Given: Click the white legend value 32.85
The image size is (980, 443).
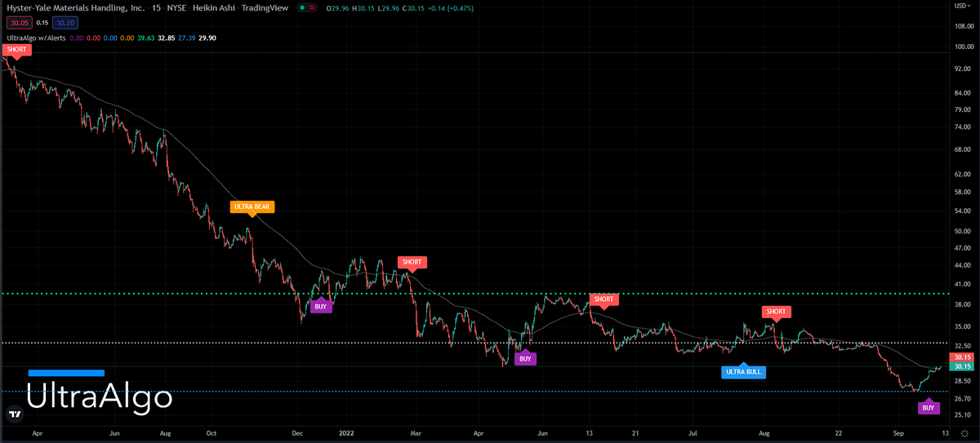Looking at the screenshot, I should coord(167,37).
